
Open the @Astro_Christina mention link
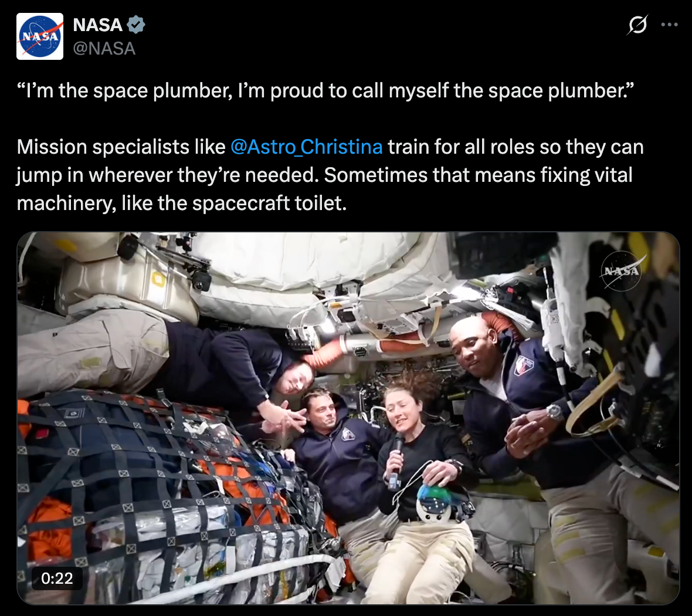click(306, 147)
